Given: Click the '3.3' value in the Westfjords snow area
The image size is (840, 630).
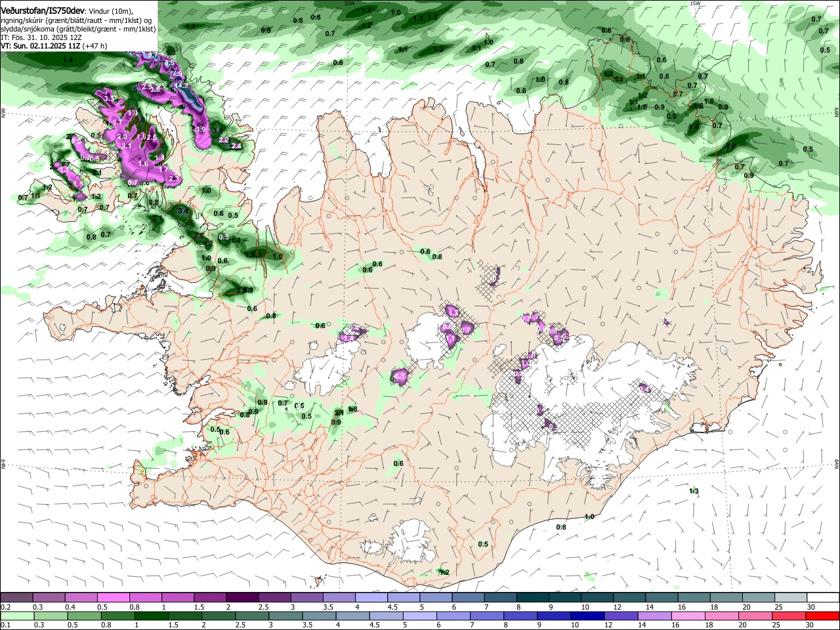Looking at the screenshot, I should pos(109,98).
